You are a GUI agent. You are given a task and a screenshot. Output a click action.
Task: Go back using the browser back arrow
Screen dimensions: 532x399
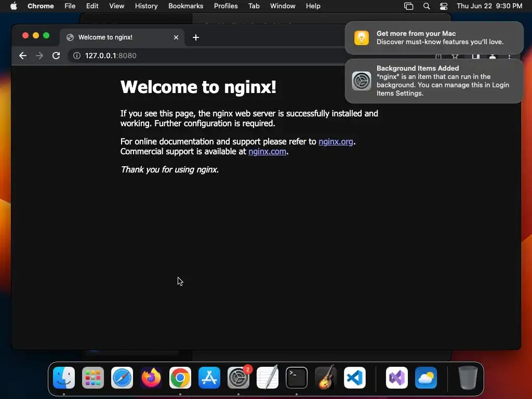[23, 56]
